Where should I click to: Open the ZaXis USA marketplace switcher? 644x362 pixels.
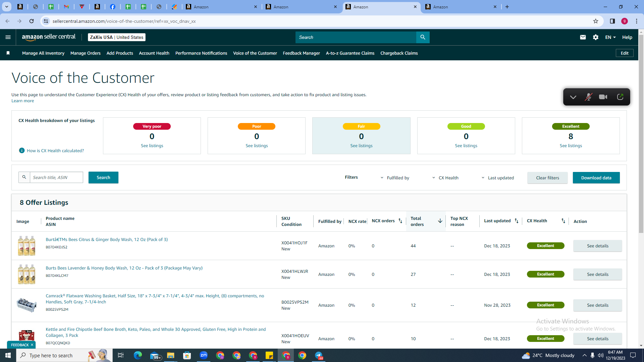117,37
